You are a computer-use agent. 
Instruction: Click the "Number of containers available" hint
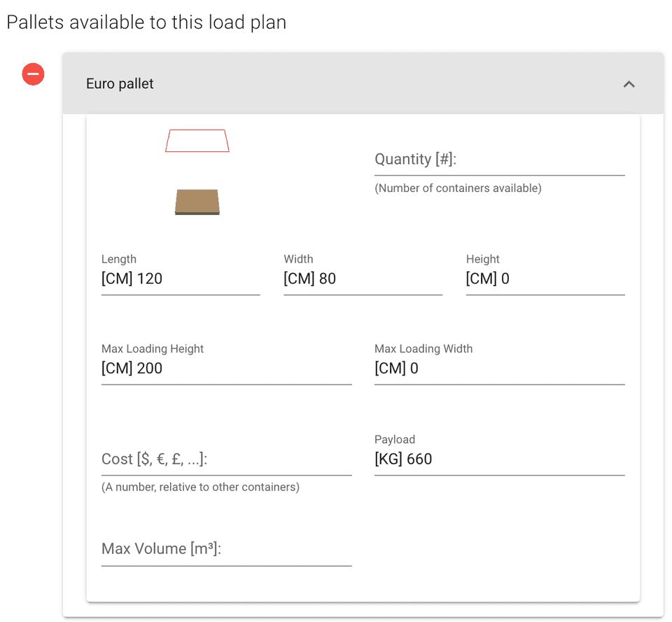[x=458, y=188]
